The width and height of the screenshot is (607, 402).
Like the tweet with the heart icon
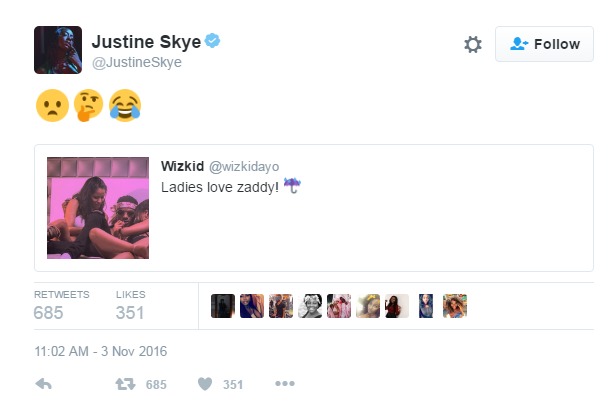pos(205,384)
